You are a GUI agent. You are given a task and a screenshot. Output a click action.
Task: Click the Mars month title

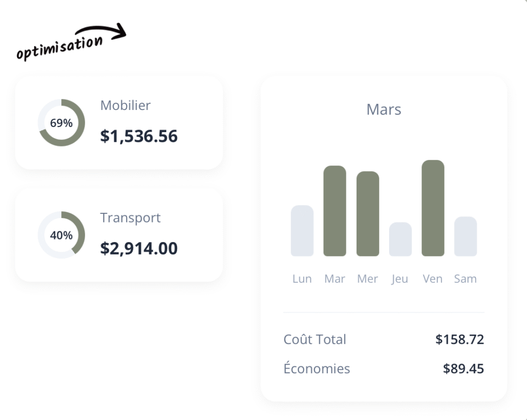pos(384,109)
